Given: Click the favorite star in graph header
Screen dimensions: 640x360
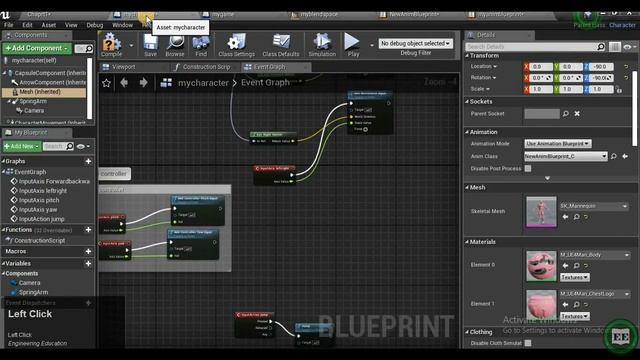Looking at the screenshot, I should coord(107,83).
